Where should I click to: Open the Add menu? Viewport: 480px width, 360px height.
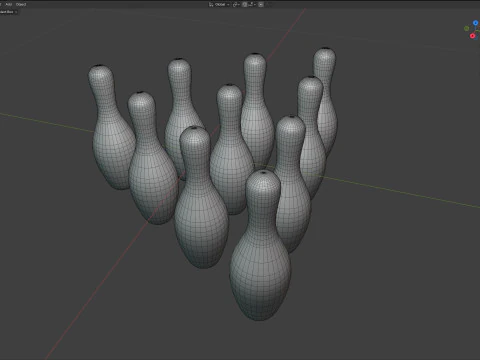9,4
